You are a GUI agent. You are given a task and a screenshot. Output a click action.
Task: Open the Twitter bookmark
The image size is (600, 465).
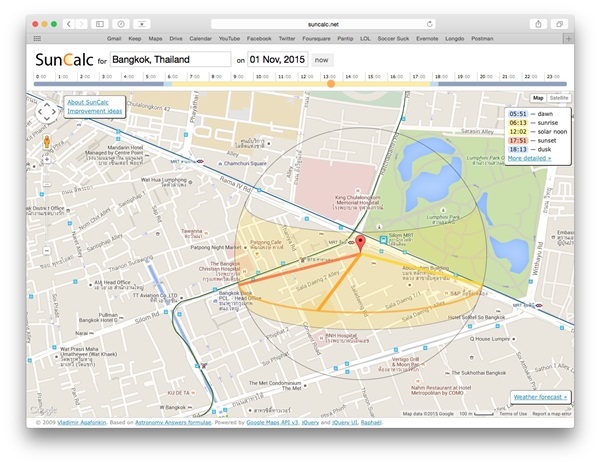pos(287,39)
